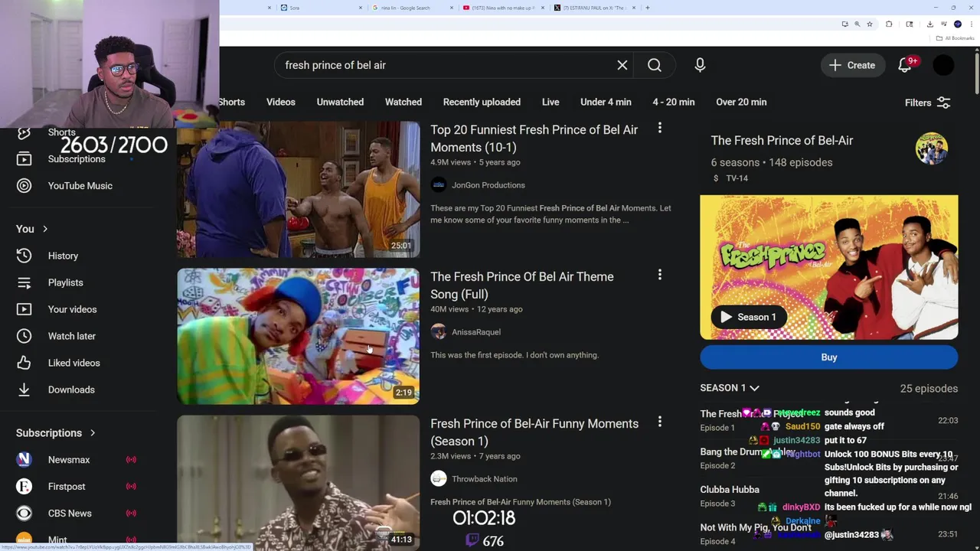Open the SEASON 1 dropdown
The width and height of the screenshot is (980, 551).
730,388
